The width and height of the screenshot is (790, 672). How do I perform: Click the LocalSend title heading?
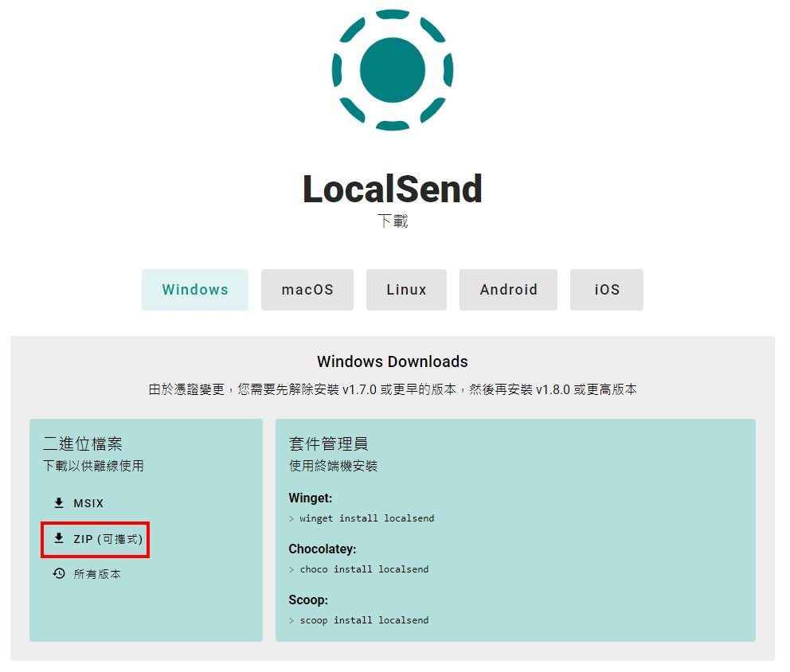coord(393,189)
